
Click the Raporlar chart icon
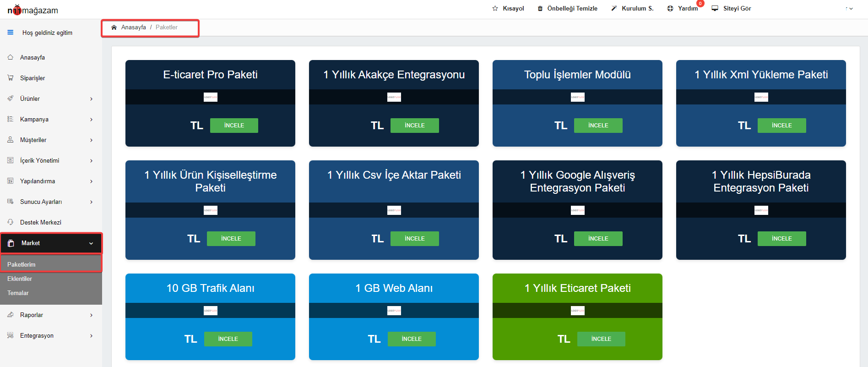[11, 315]
